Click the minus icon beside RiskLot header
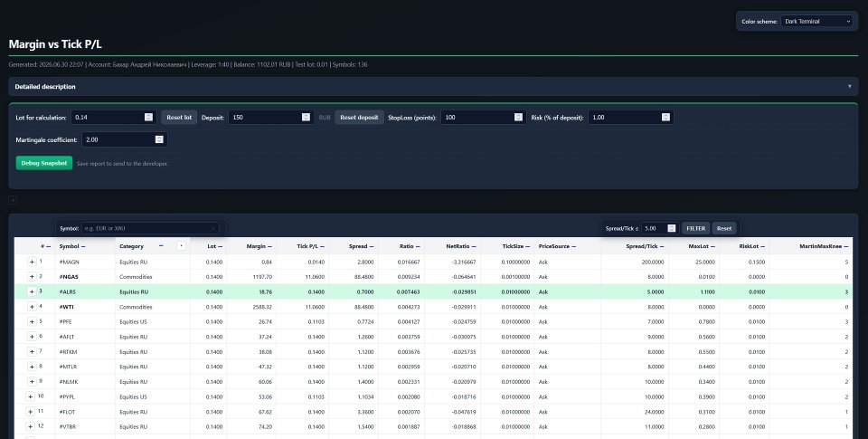 point(763,247)
